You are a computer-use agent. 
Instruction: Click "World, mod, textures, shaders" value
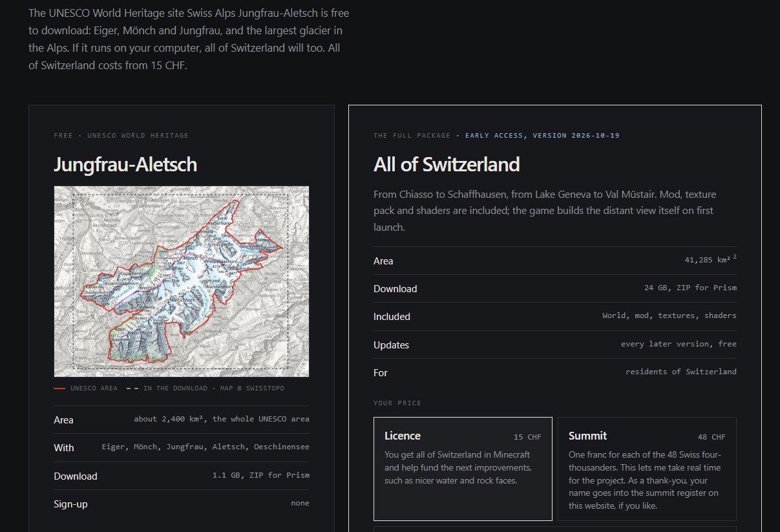point(669,315)
